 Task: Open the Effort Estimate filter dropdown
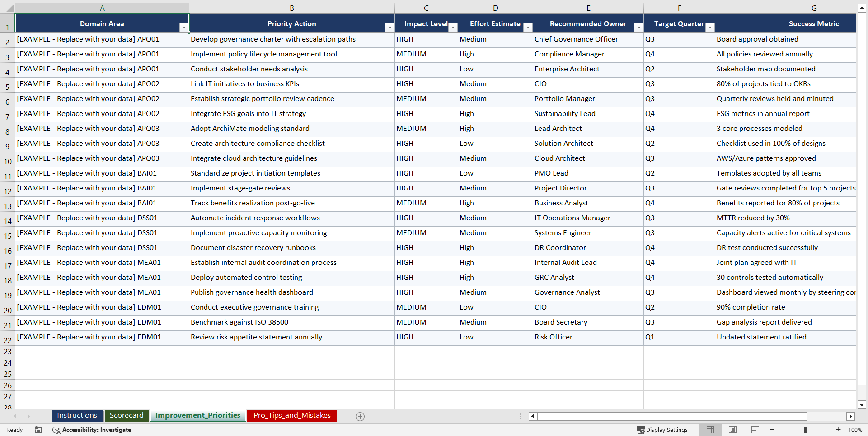click(x=528, y=28)
